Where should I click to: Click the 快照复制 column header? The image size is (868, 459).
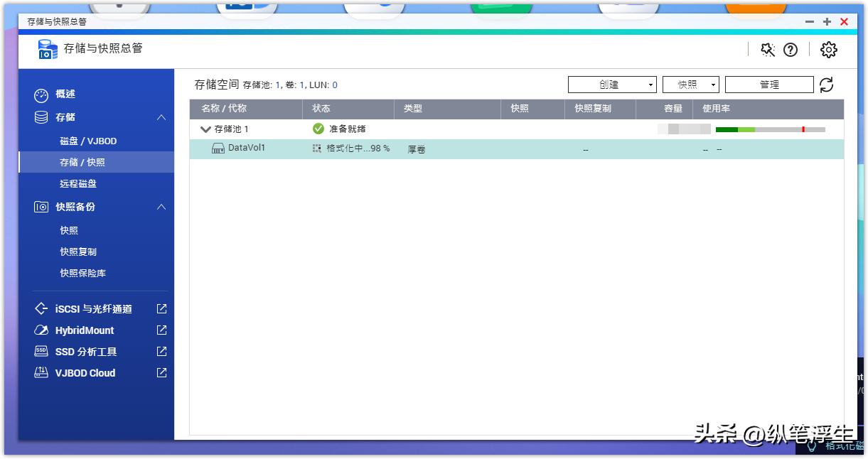593,109
